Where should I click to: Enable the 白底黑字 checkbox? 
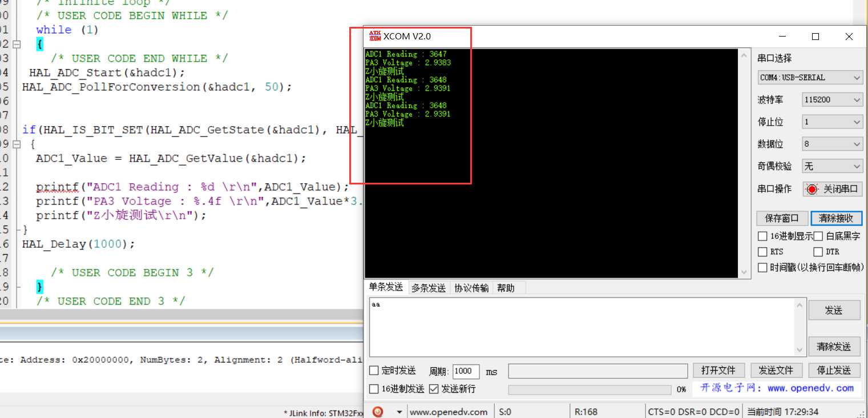[818, 236]
